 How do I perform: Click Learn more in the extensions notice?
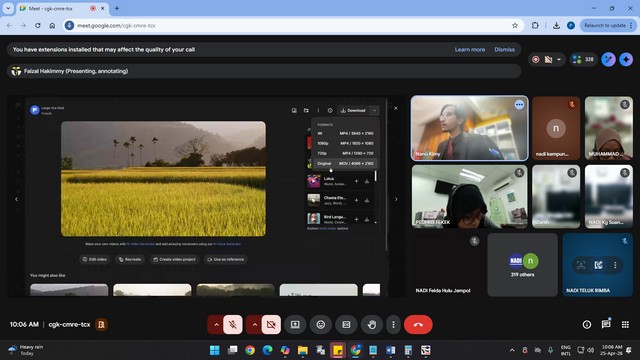[470, 49]
